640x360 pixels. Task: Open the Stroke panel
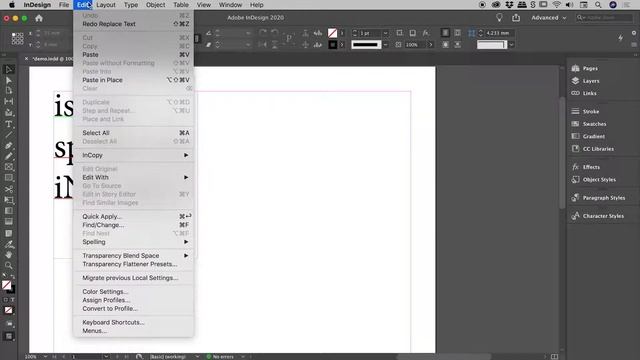585,111
